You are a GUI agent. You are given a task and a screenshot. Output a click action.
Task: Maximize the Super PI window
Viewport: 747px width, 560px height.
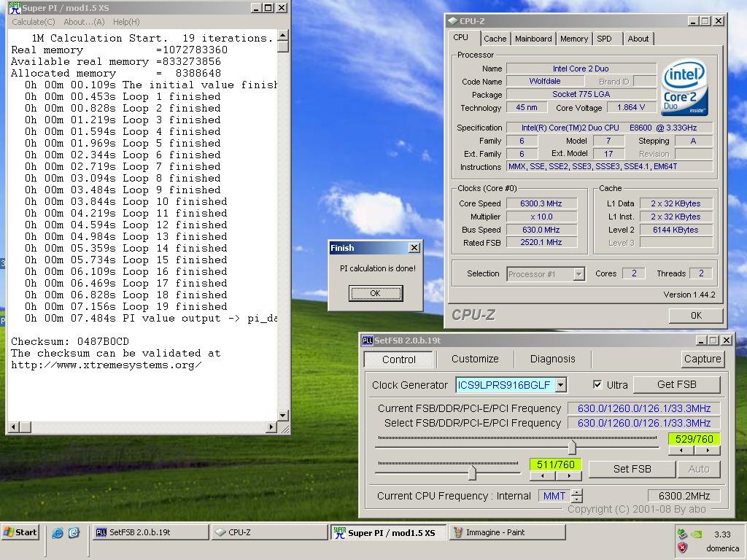tap(268, 8)
